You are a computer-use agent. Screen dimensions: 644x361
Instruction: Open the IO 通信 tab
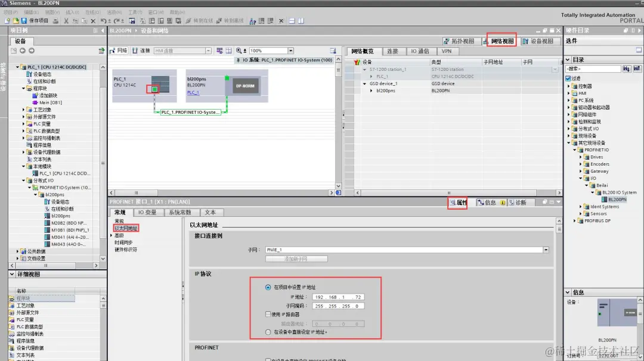pos(420,51)
